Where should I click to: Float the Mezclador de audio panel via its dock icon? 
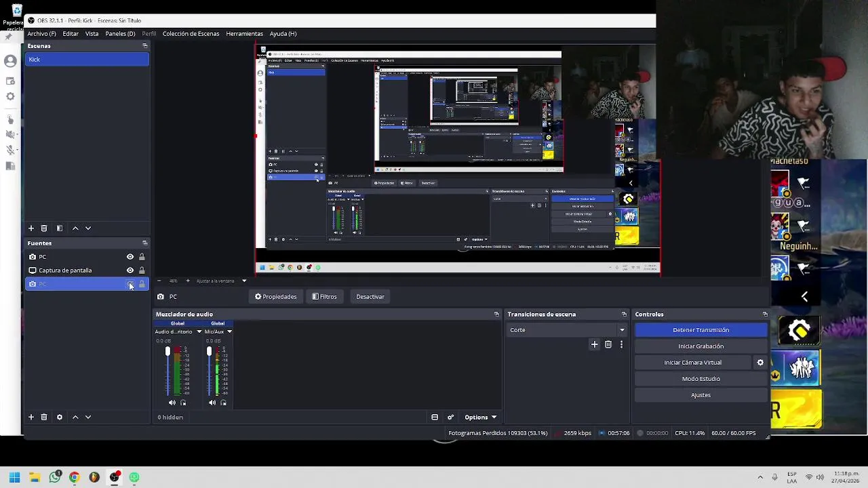point(496,314)
